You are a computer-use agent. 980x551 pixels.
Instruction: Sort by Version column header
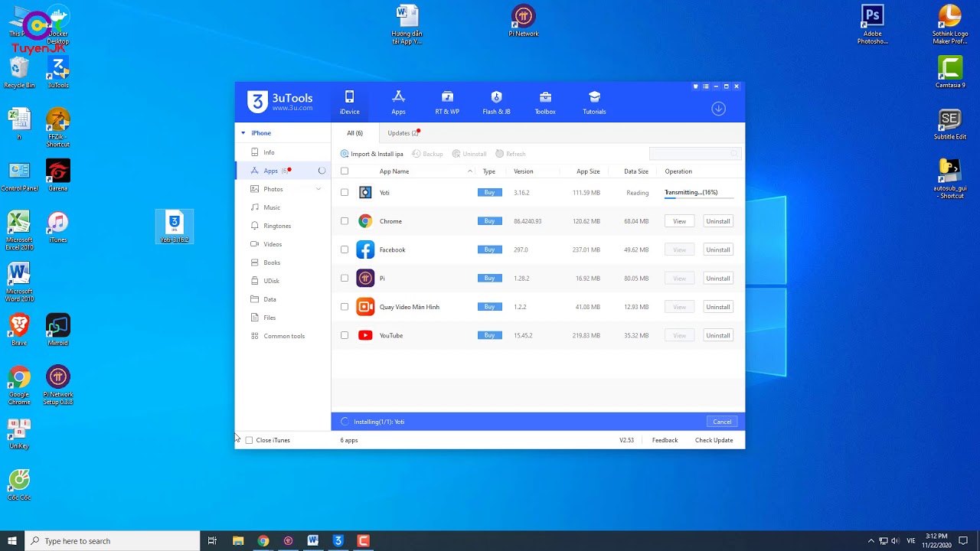(x=523, y=171)
